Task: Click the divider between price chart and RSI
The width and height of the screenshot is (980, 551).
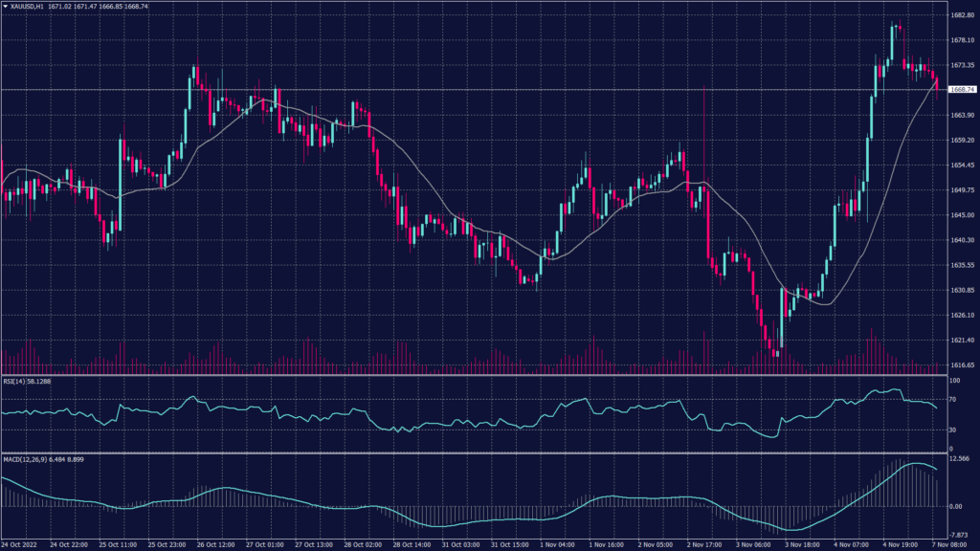Action: tap(469, 376)
